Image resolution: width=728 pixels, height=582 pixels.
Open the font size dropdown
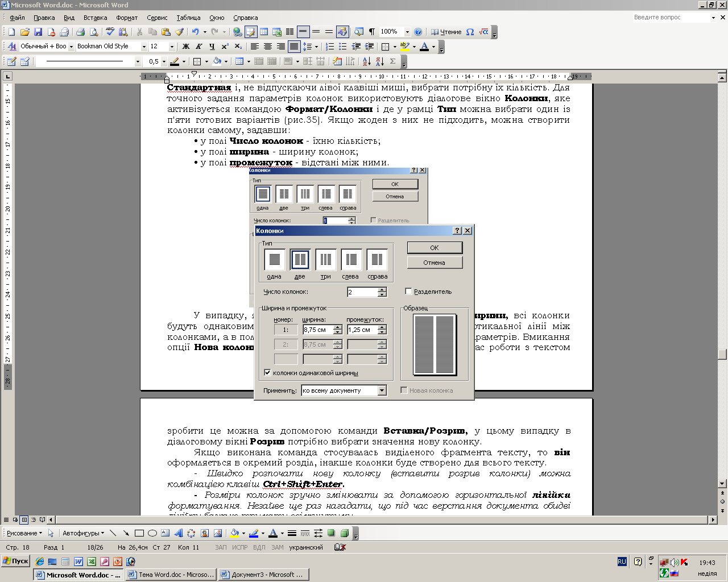[x=172, y=47]
